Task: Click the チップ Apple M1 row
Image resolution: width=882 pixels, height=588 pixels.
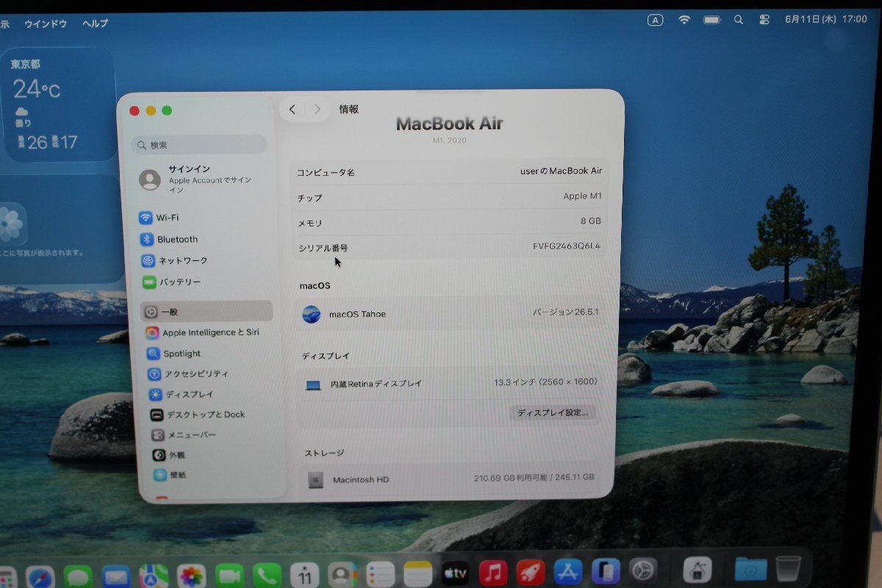Action: click(x=449, y=197)
